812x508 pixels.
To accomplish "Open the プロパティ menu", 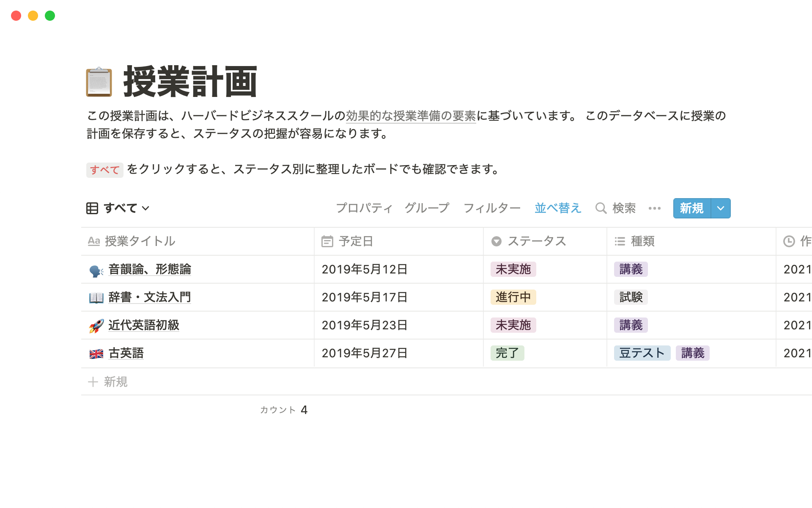I will tap(364, 208).
